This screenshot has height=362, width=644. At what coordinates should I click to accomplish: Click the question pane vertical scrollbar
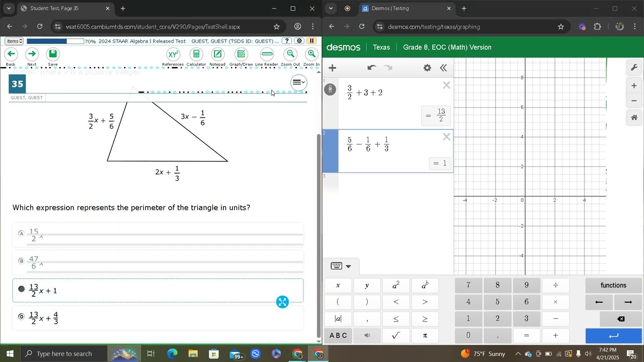(318, 236)
